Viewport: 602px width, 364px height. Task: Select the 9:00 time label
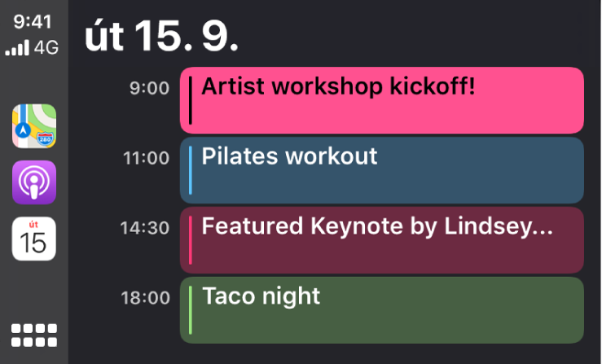point(149,88)
